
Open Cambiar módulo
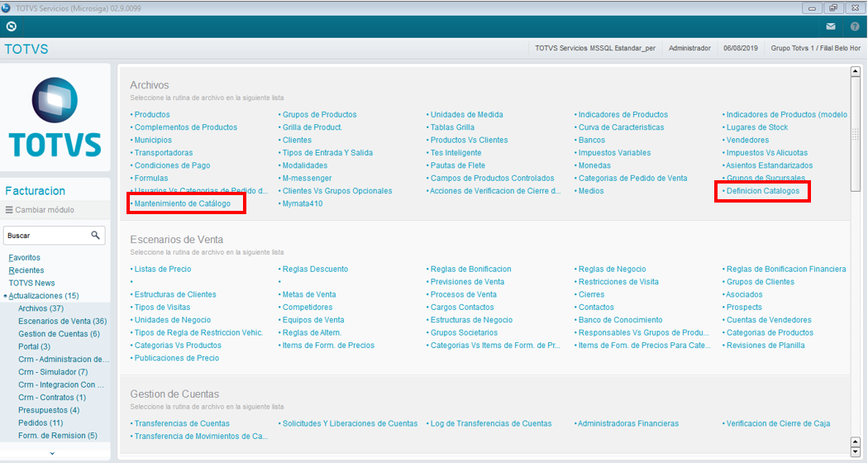45,210
